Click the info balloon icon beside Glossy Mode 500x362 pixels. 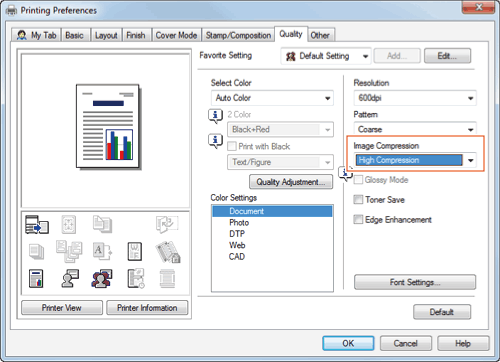pos(345,173)
